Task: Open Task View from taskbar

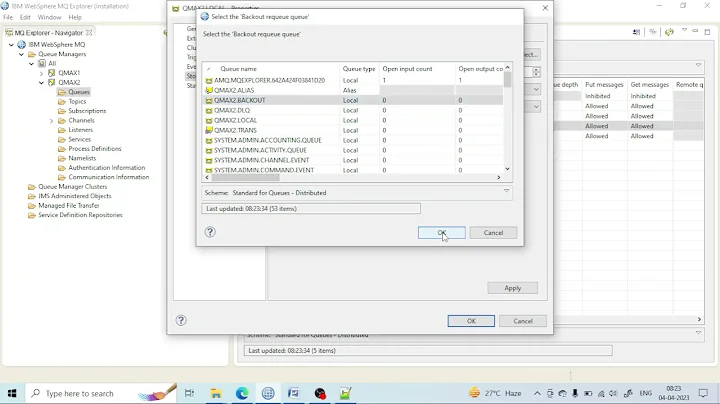Action: point(189,393)
